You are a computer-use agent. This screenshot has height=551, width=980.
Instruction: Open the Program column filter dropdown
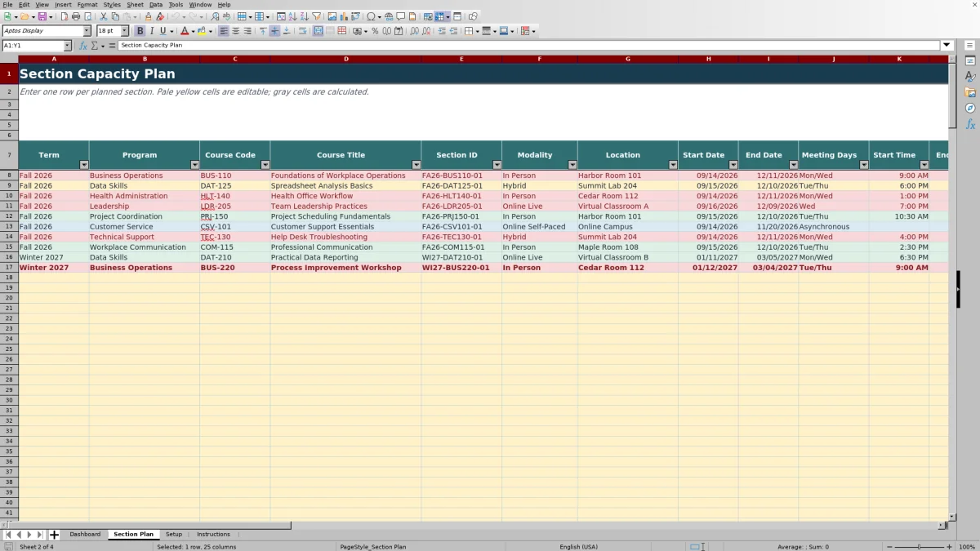194,165
